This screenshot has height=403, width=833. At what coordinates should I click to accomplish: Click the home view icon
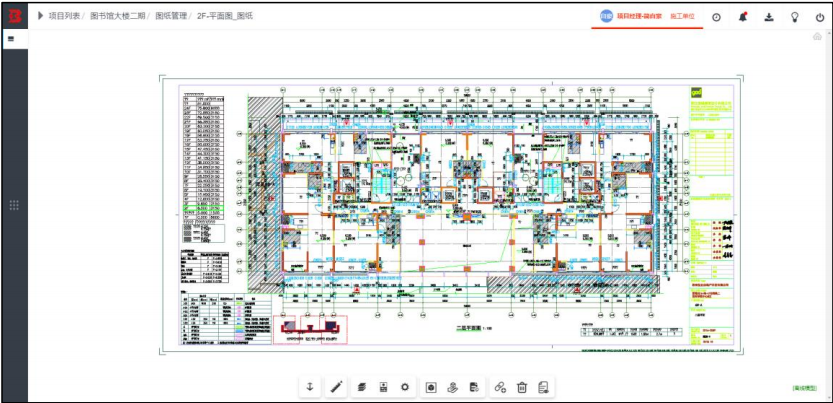(x=818, y=36)
